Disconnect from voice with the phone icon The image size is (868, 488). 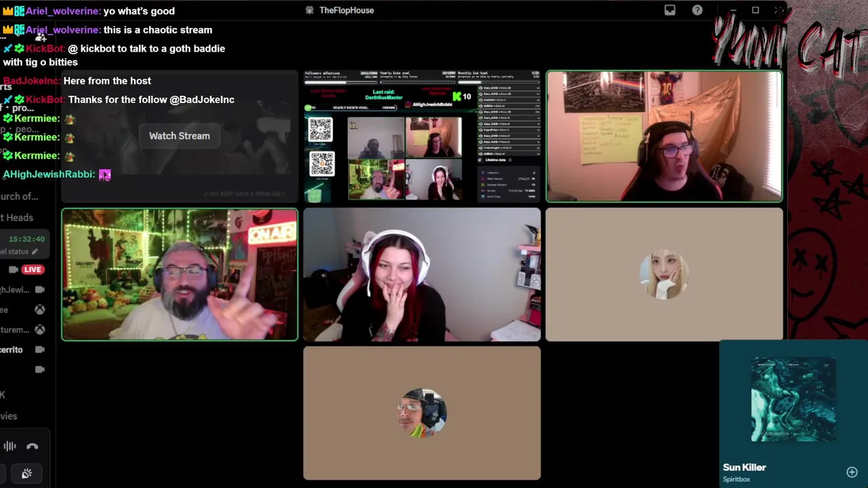click(x=33, y=446)
